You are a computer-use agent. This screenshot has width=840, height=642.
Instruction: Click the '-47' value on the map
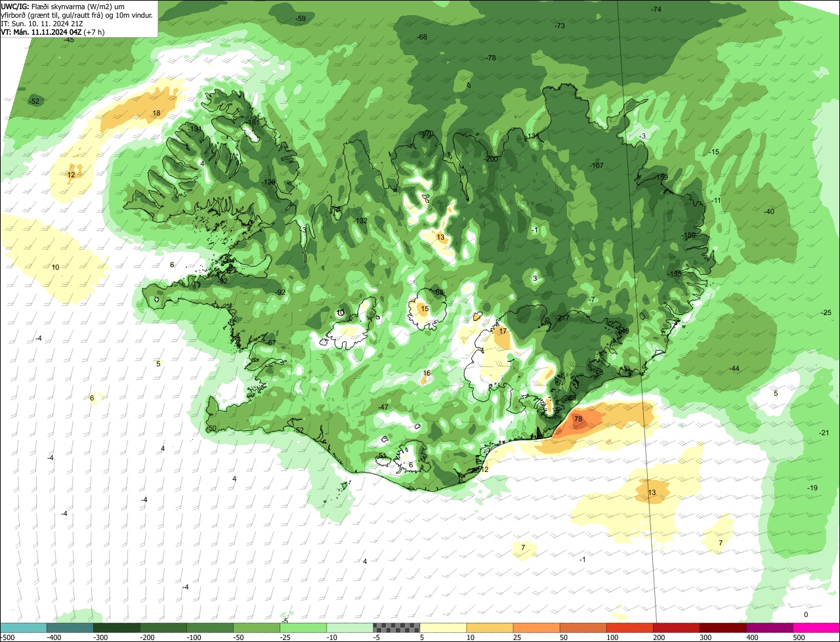[x=383, y=408]
